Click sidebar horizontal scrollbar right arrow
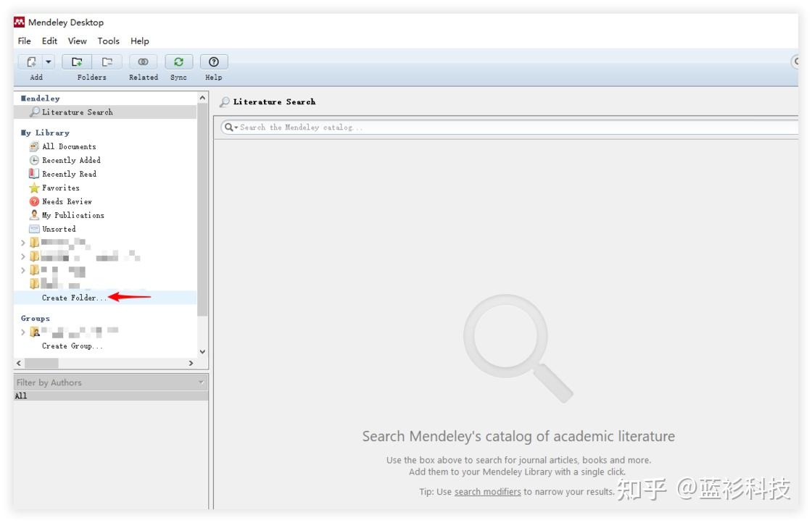The height and width of the screenshot is (523, 812). pyautogui.click(x=191, y=363)
